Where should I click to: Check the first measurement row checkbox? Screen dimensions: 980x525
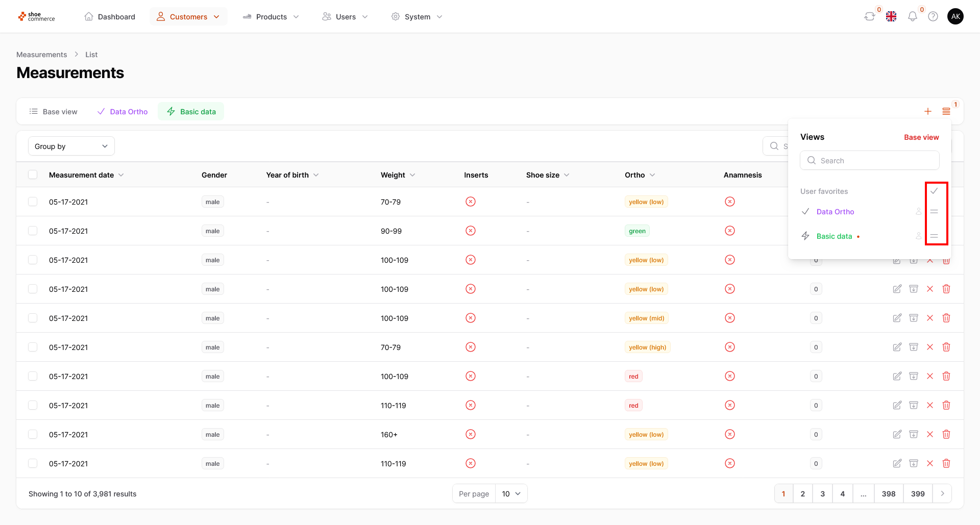33,202
